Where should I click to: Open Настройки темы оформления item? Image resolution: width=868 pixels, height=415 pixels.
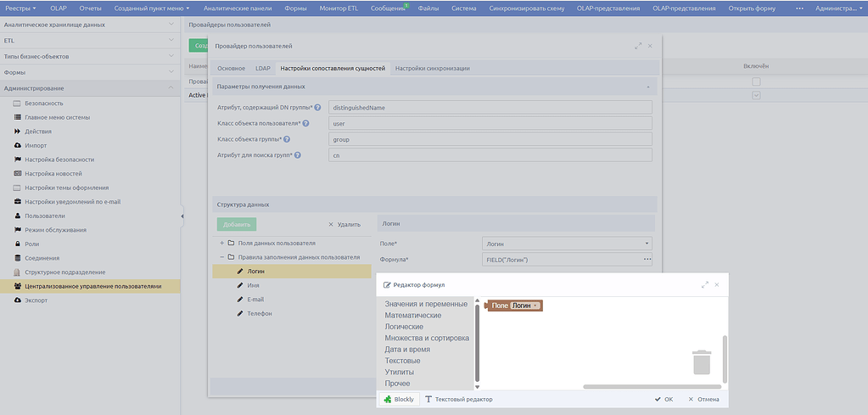(66, 188)
